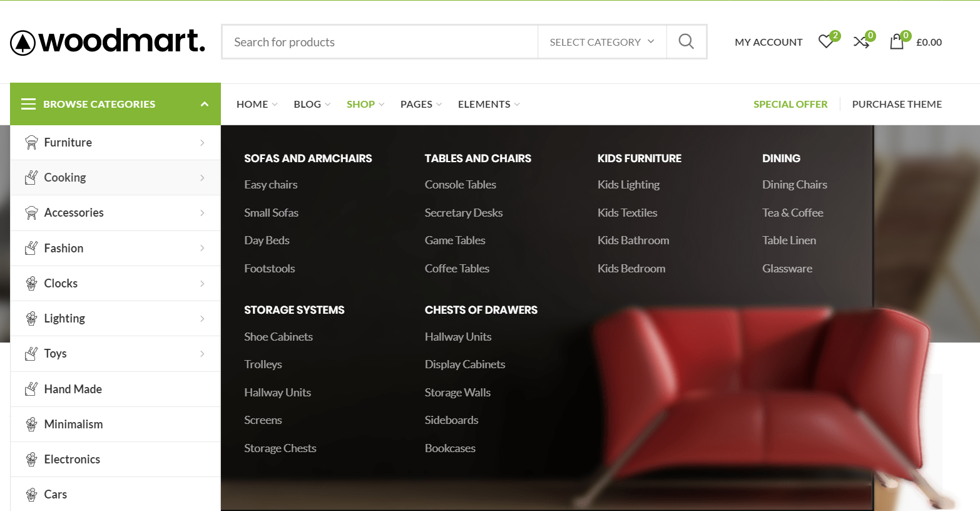
Task: Expand the Lighting category chevron
Action: (202, 319)
